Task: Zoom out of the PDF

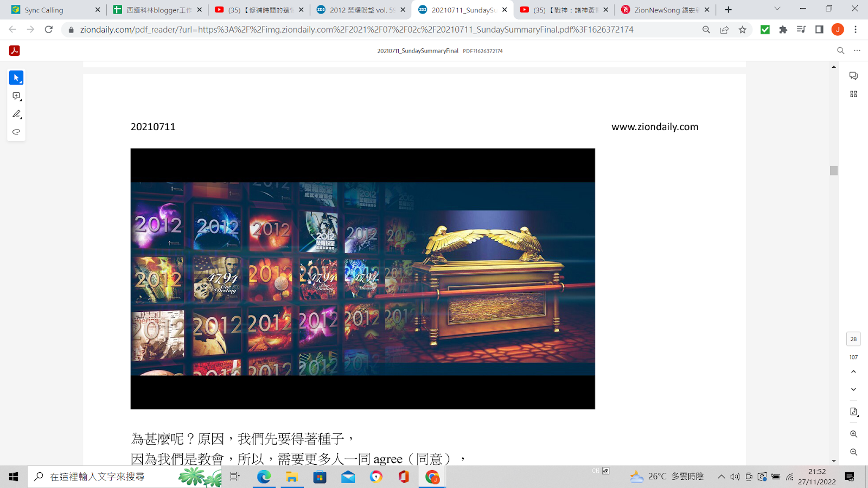Action: pyautogui.click(x=853, y=452)
